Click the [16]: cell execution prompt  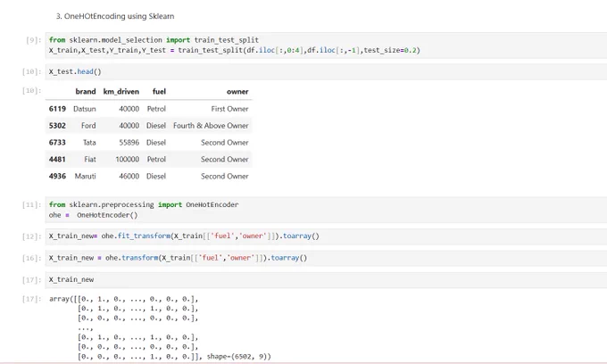click(x=31, y=258)
